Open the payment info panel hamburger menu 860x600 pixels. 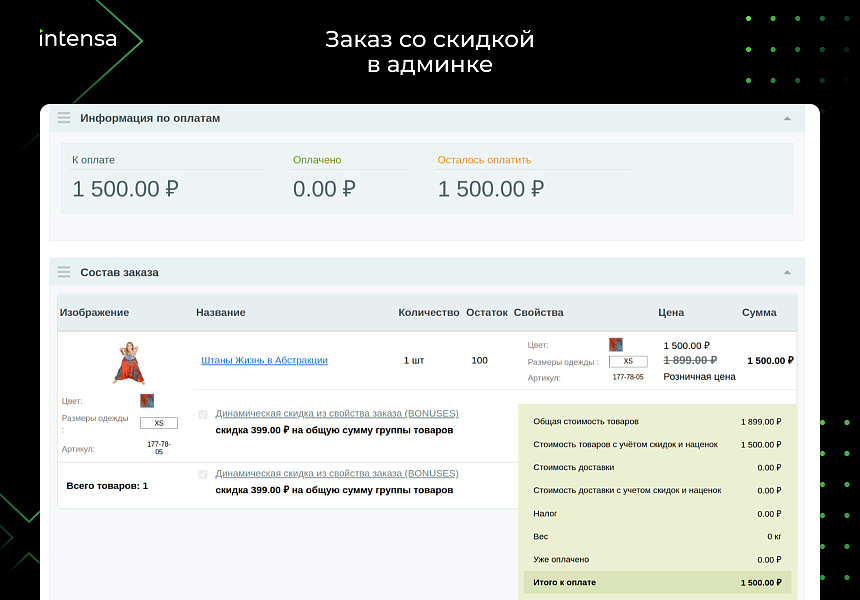point(63,117)
